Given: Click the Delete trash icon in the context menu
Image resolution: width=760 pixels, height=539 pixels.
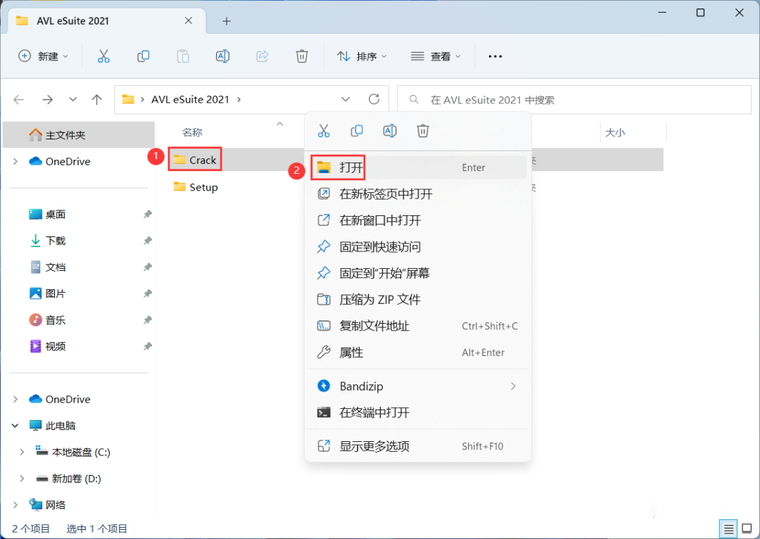Looking at the screenshot, I should click(x=423, y=130).
